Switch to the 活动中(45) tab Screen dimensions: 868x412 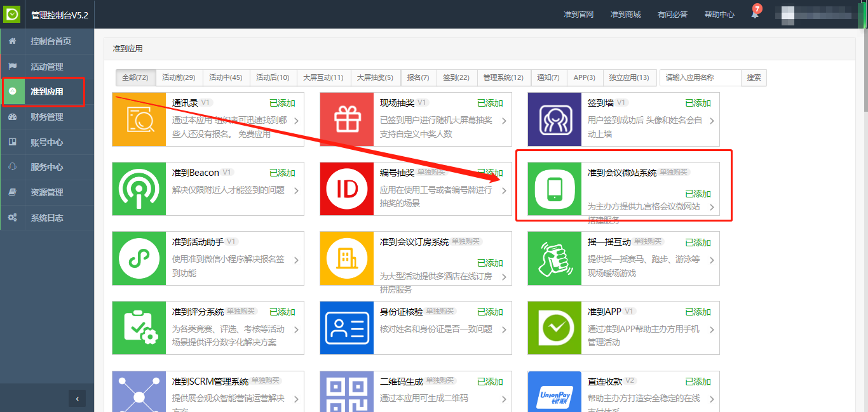[226, 77]
